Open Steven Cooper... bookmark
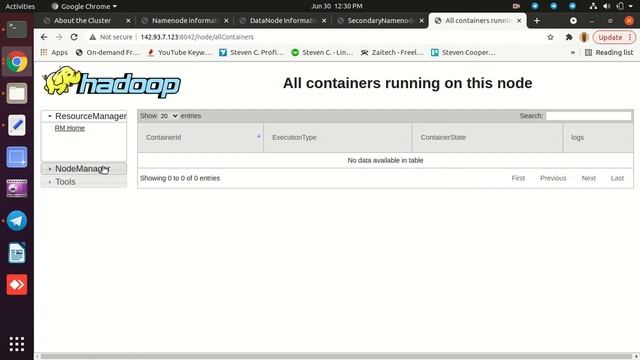The image size is (640, 360). point(463,52)
